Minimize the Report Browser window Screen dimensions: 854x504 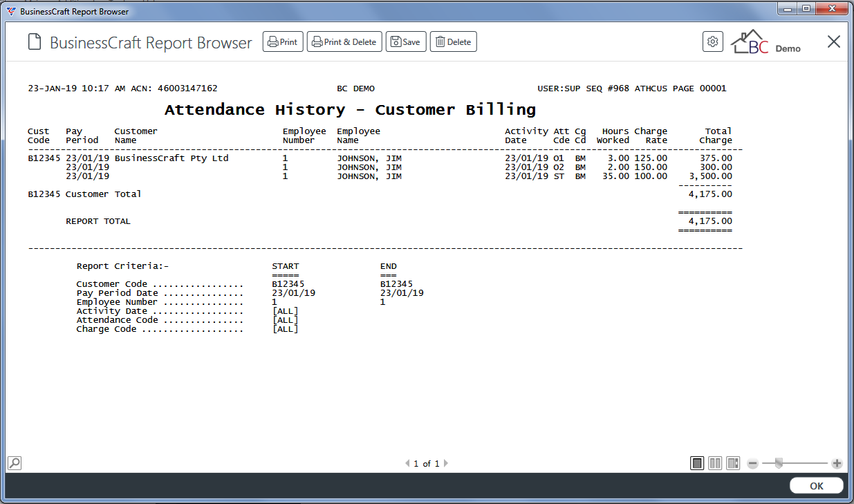pos(788,8)
